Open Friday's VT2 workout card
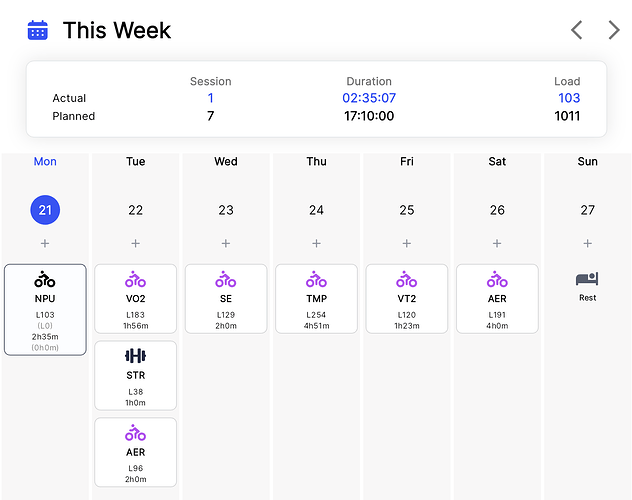This screenshot has width=632, height=500. pyautogui.click(x=407, y=299)
